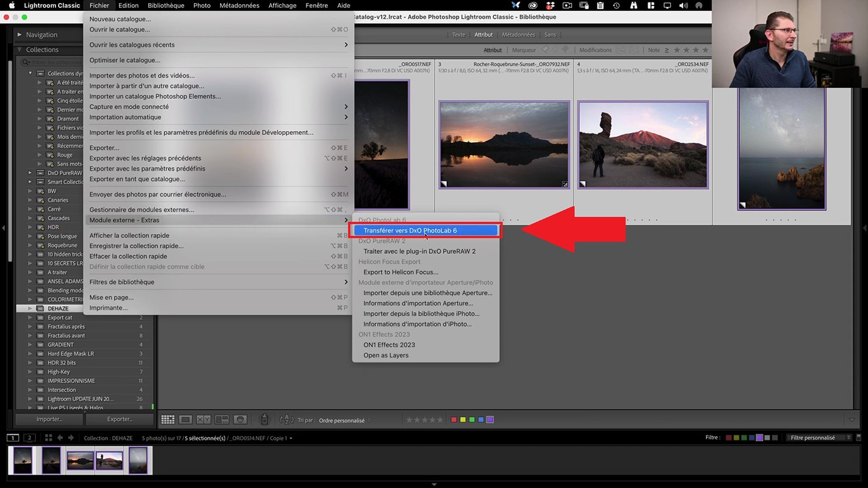Apply purple color label from toolbar
The image size is (868, 488).
click(490, 420)
